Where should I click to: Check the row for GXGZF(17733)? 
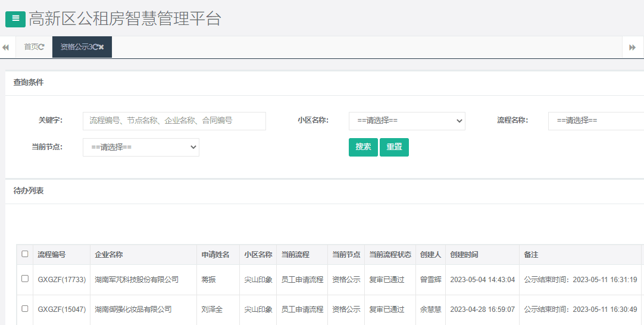[x=25, y=279]
